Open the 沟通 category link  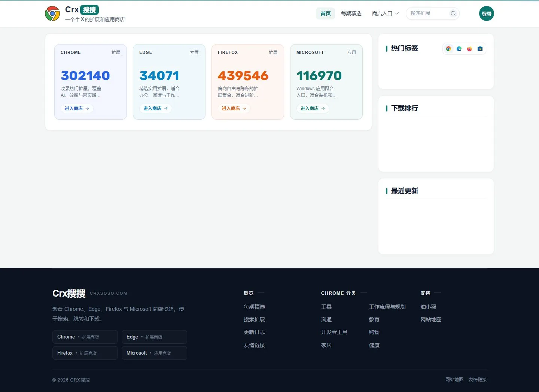tap(326, 319)
